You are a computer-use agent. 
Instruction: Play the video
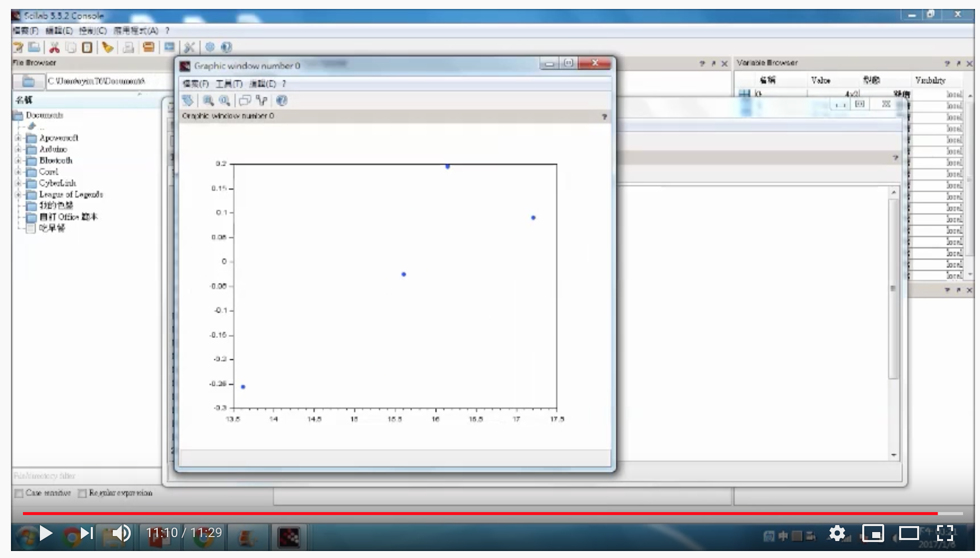tap(45, 533)
